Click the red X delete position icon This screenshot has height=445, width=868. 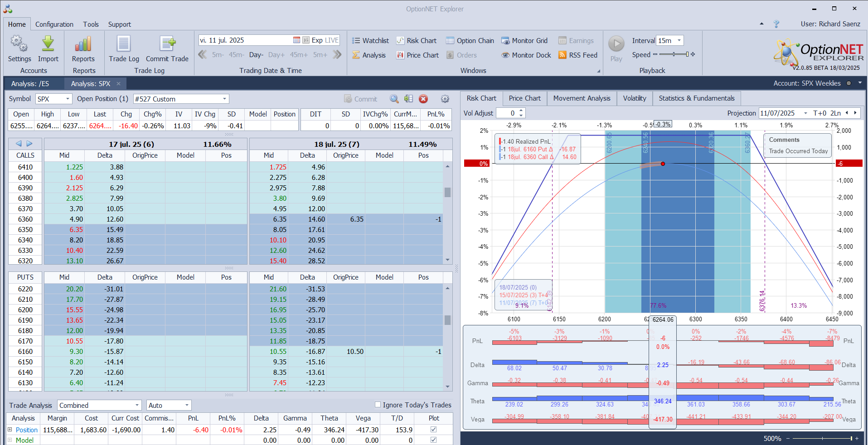(x=423, y=99)
